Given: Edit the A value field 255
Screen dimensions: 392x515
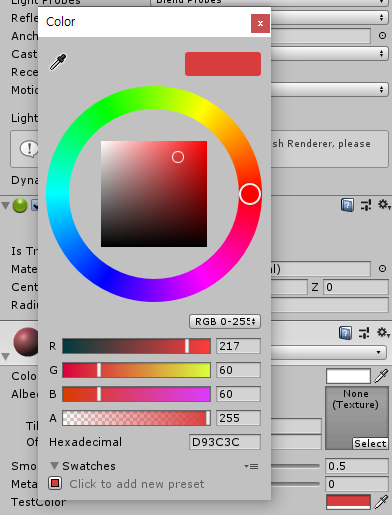Looking at the screenshot, I should point(238,418).
